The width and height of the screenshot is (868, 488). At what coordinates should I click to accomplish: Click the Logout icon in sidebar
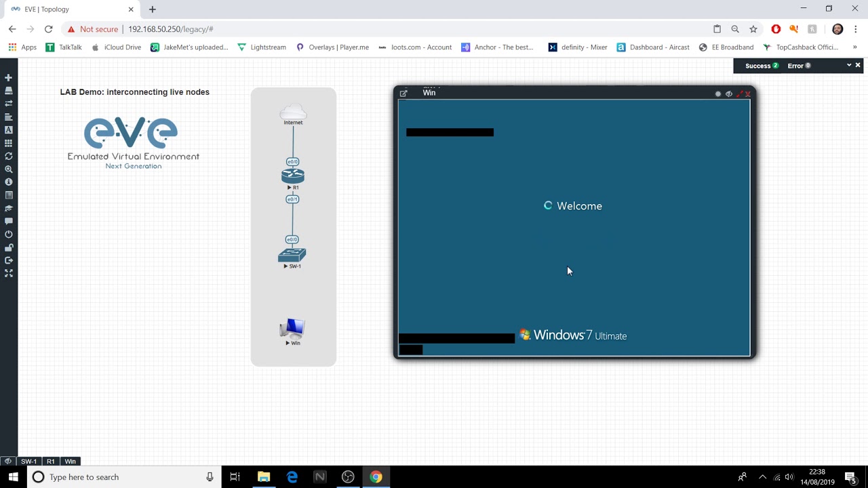click(9, 260)
